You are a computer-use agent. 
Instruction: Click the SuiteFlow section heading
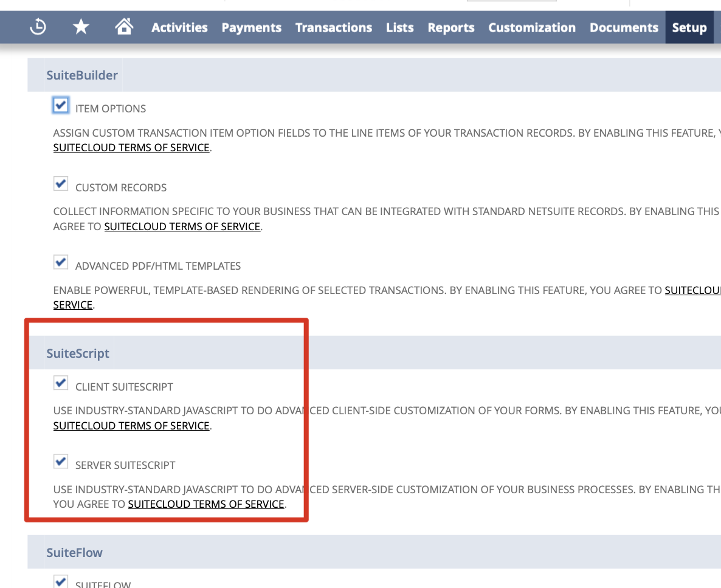pyautogui.click(x=75, y=553)
